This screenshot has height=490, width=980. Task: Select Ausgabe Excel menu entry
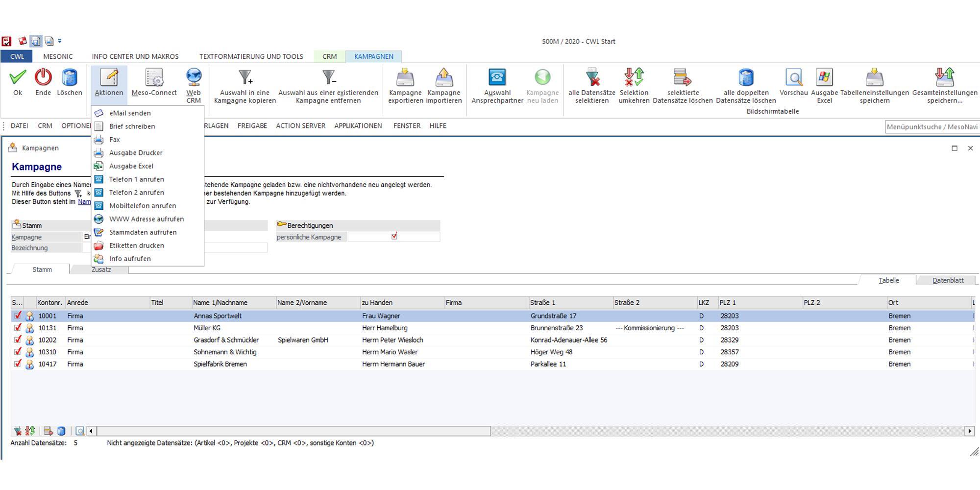147,166
